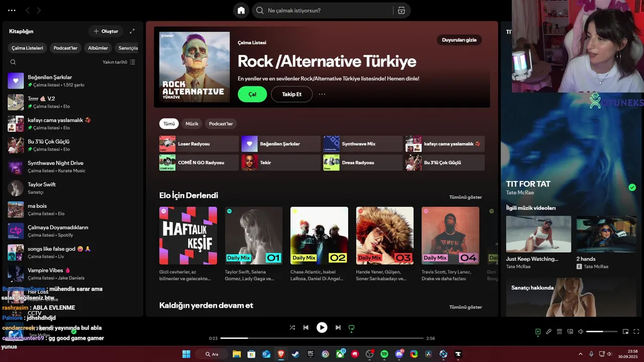Open the three-dots app menu
The image size is (644, 362).
click(12, 11)
